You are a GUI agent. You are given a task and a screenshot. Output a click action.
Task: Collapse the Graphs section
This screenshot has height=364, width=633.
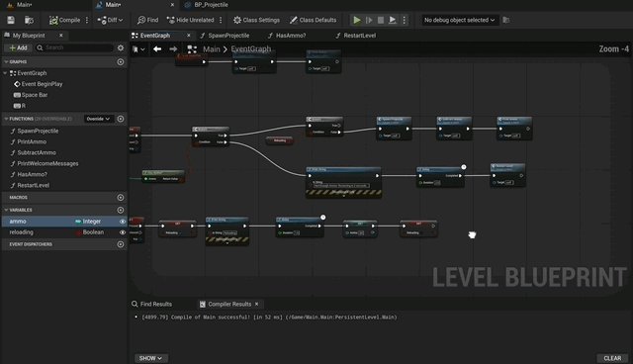point(6,61)
